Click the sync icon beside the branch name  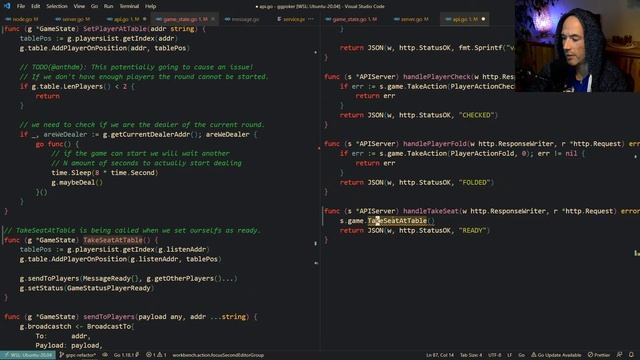tap(105, 355)
